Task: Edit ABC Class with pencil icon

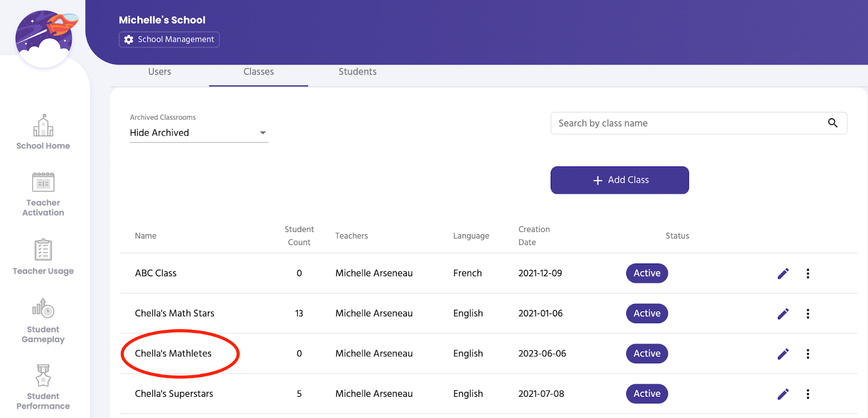Action: click(783, 273)
